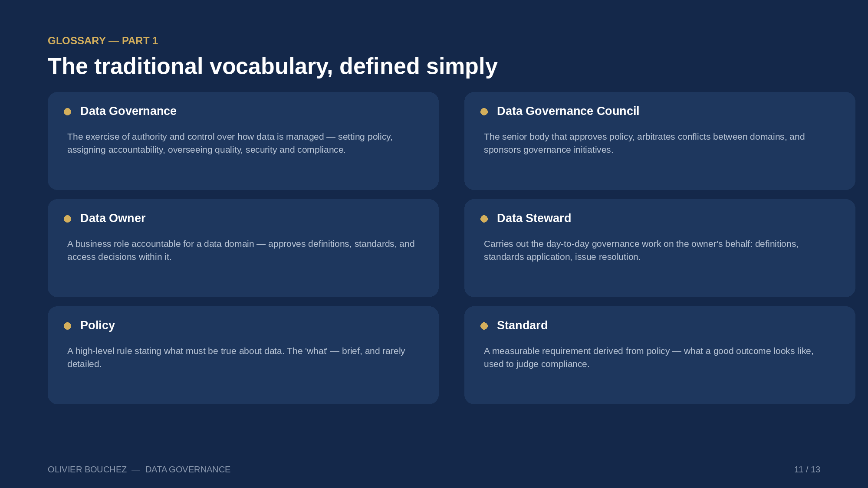Screen dimensions: 868x488
Task: Click the gold dot beside Standard
Action: click(484, 326)
